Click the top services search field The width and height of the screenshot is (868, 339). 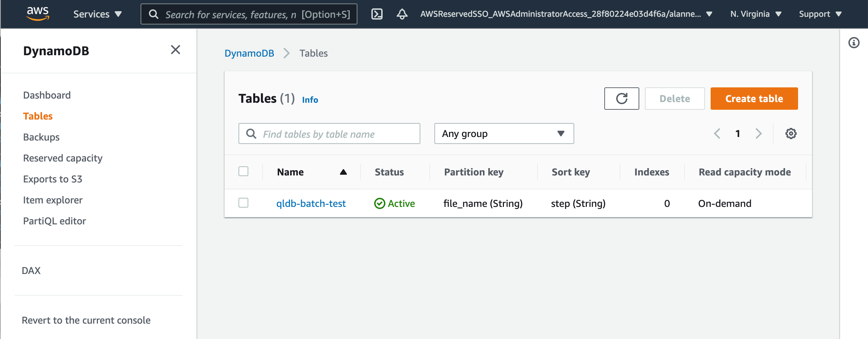point(249,14)
